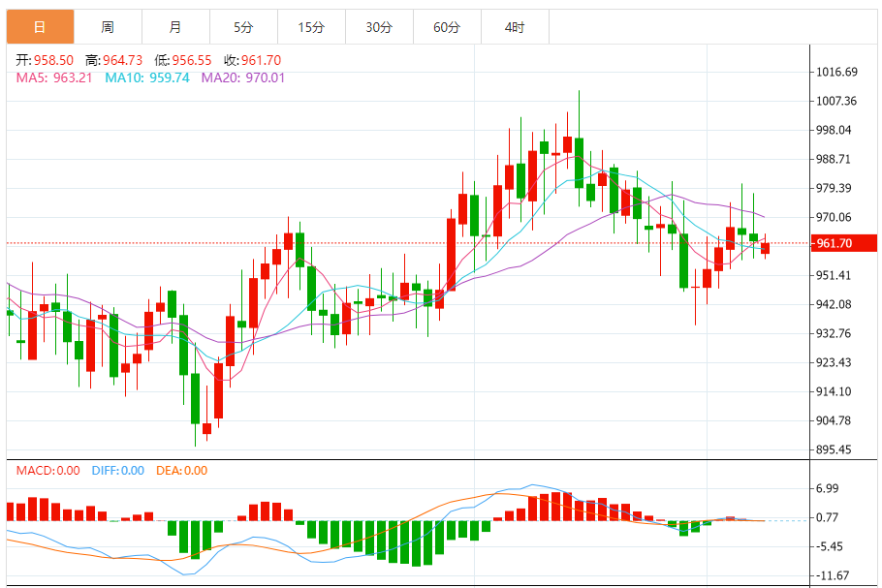The width and height of the screenshot is (882, 588).
Task: Click the MA20: 970.01 label
Action: pos(243,77)
